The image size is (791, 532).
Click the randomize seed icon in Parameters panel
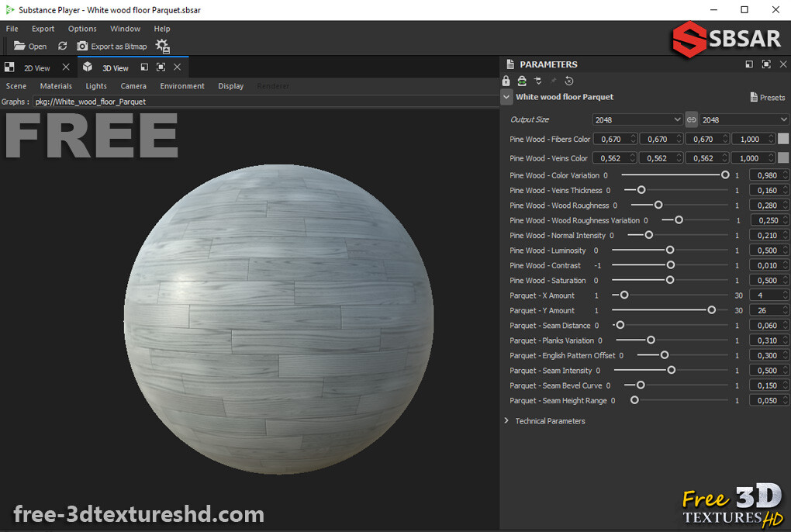coord(568,81)
